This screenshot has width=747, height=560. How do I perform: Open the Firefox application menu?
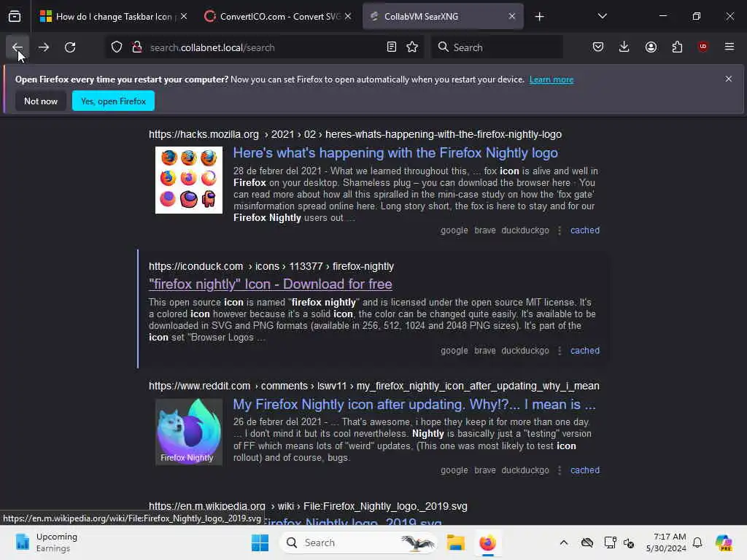729,47
